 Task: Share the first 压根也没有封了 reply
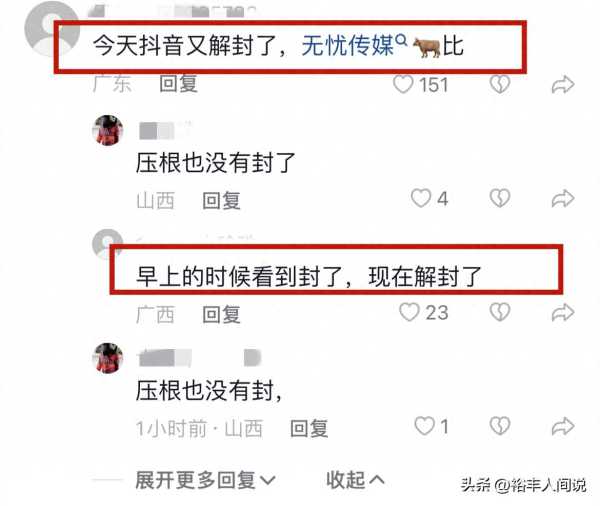click(562, 199)
